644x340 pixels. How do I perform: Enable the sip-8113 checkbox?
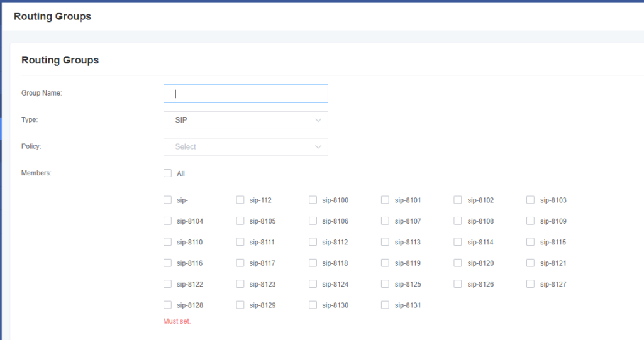pos(386,242)
